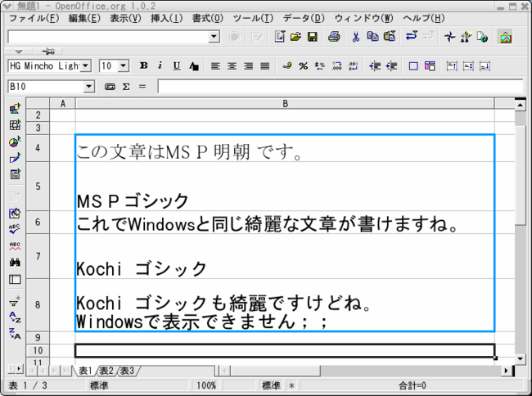Open the 書式(O) menu
This screenshot has height=396, width=532.
[x=208, y=18]
